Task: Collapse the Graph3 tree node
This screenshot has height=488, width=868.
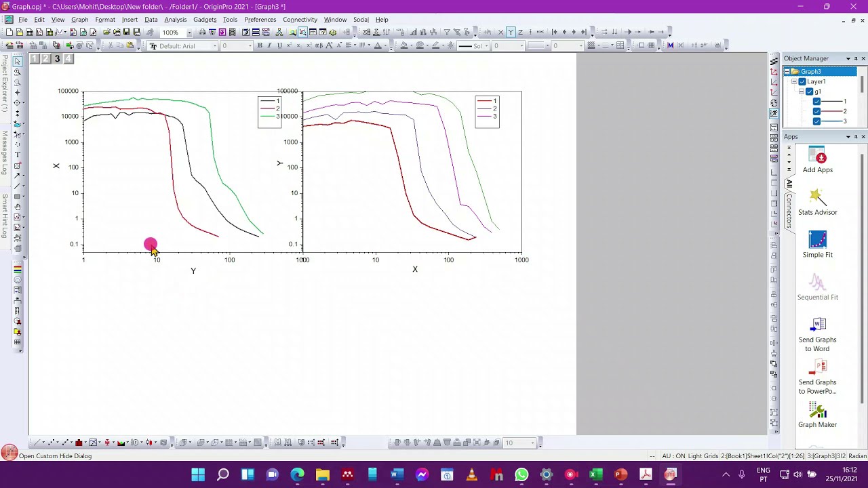Action: (787, 72)
